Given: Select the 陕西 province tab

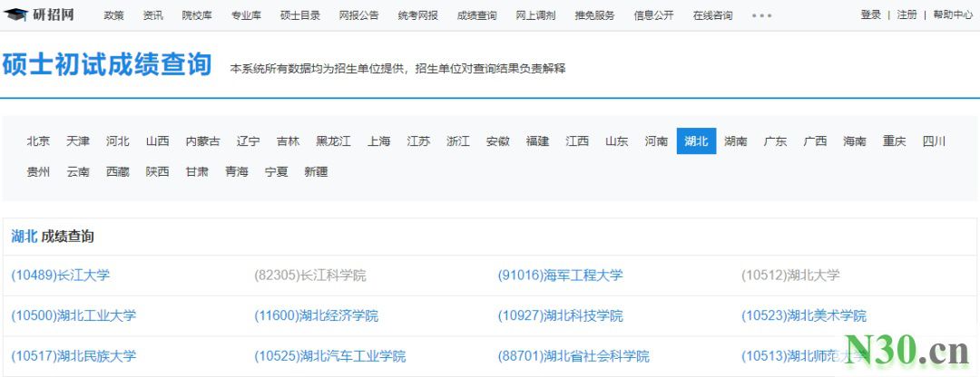Looking at the screenshot, I should pos(158,171).
